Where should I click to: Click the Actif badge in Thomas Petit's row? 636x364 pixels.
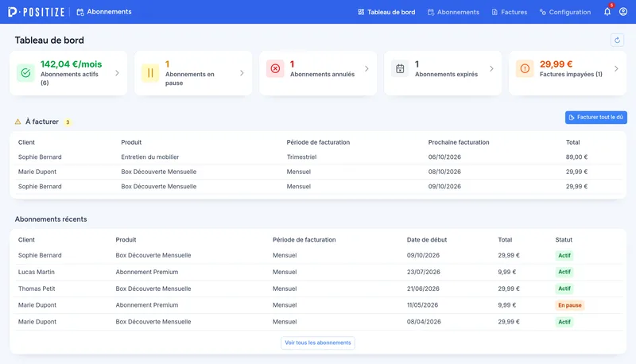coord(564,288)
